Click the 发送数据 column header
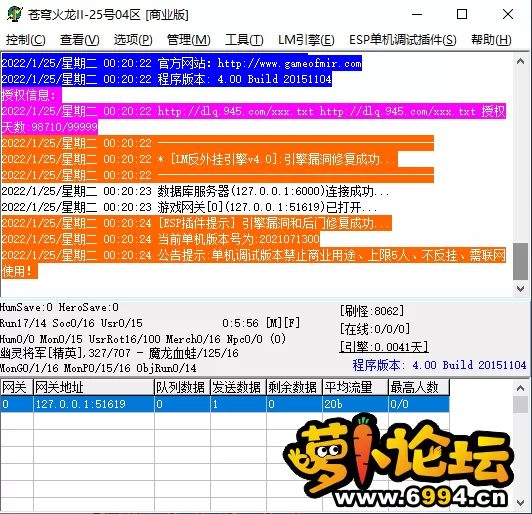This screenshot has height=514, width=532. [x=238, y=387]
